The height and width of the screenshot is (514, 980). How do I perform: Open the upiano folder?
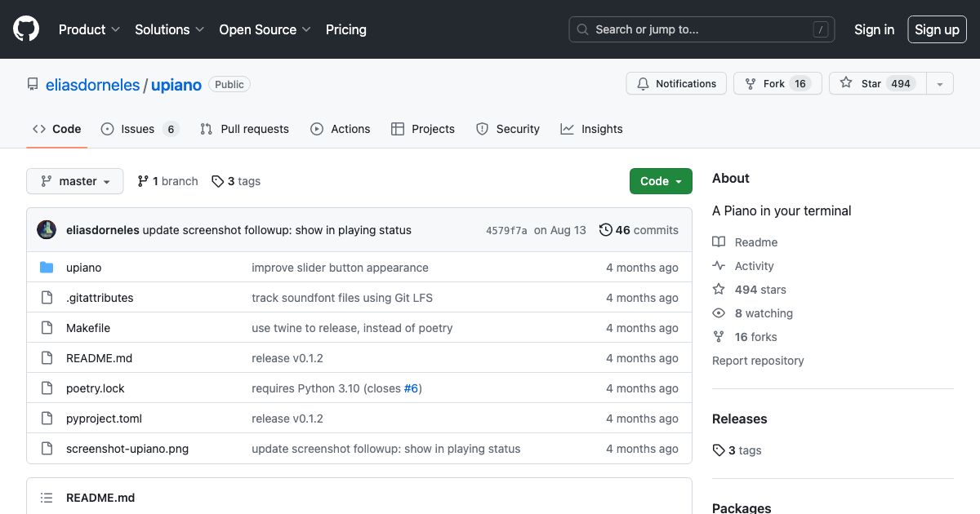click(83, 267)
